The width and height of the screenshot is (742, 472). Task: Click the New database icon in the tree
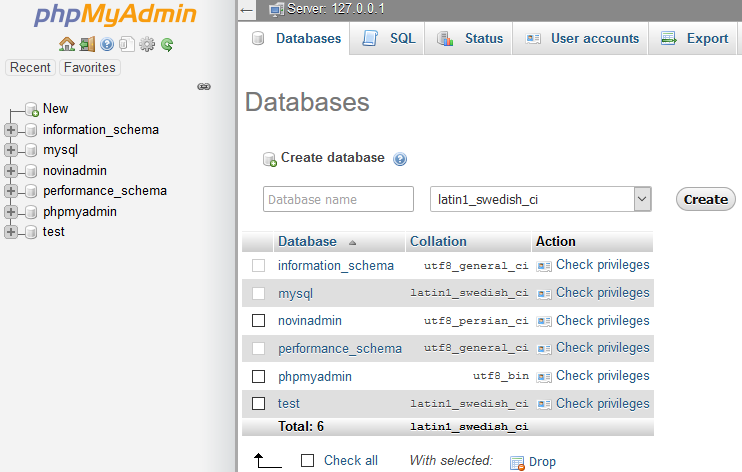pos(32,109)
